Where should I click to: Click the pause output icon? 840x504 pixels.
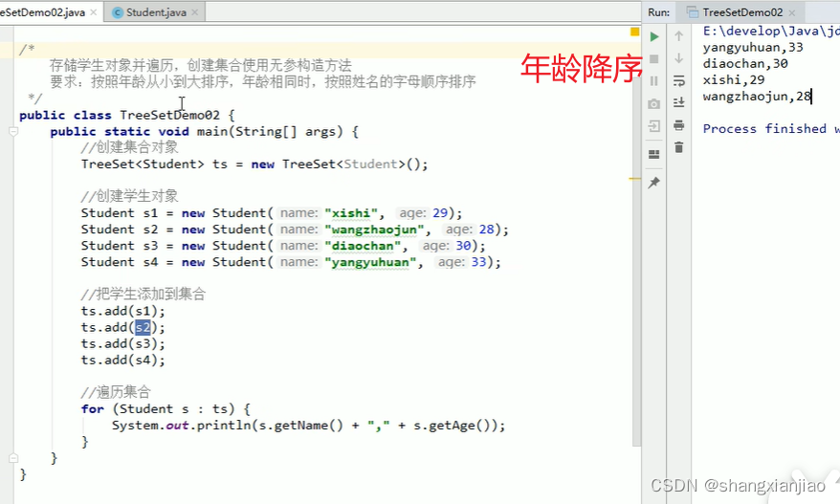(654, 81)
